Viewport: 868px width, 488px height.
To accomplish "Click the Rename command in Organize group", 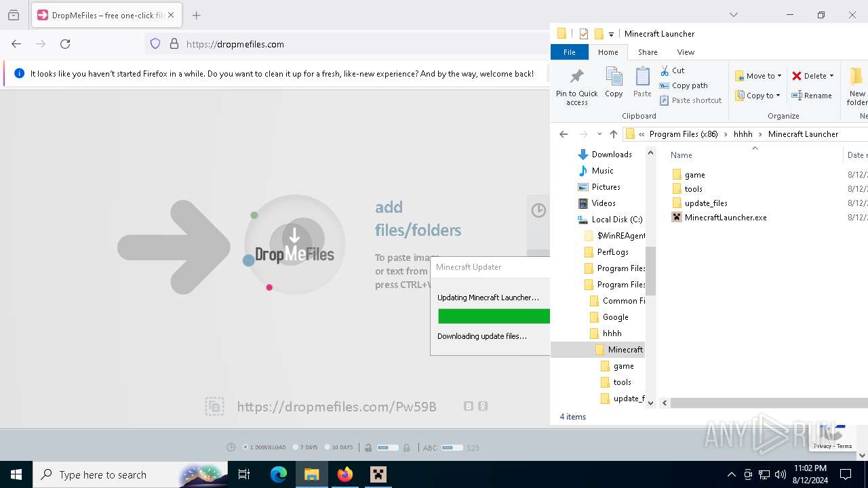I will coord(812,96).
